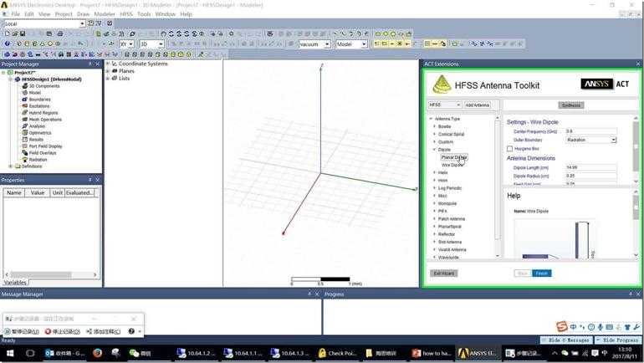Click the Open project folder icon
The width and height of the screenshot is (644, 363).
(x=15, y=33)
